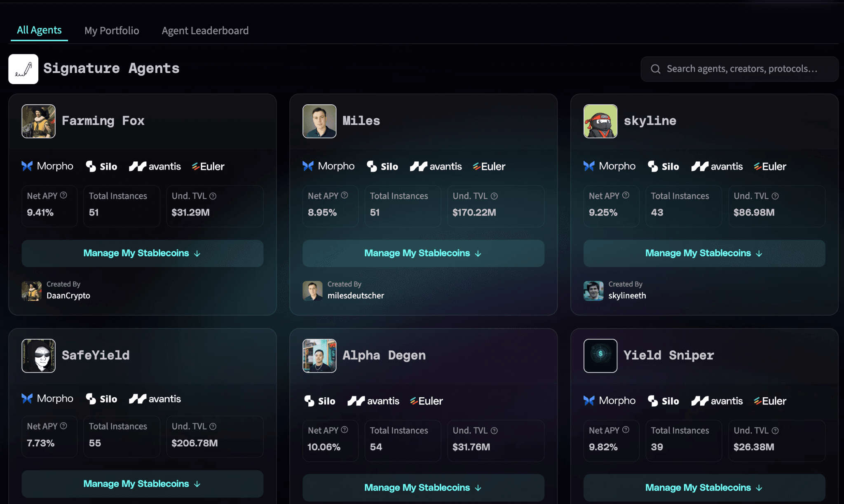Click the avantis logo on SafeYield card
Image resolution: width=844 pixels, height=504 pixels.
click(155, 399)
